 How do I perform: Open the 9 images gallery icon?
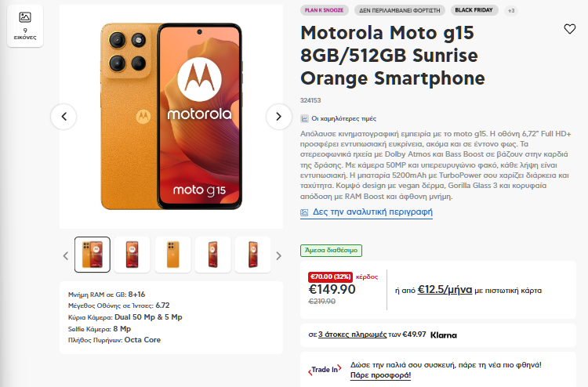[x=25, y=26]
